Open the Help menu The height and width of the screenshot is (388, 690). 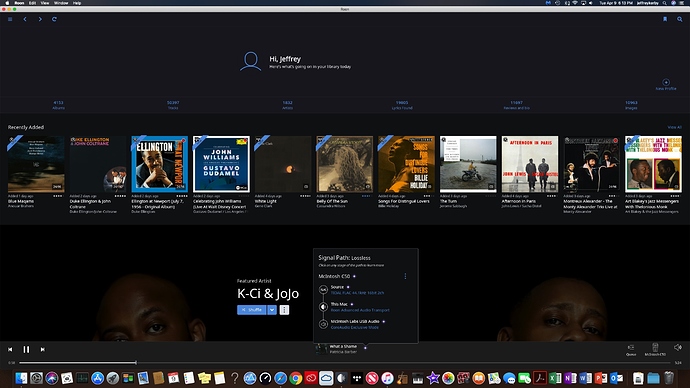point(77,3)
